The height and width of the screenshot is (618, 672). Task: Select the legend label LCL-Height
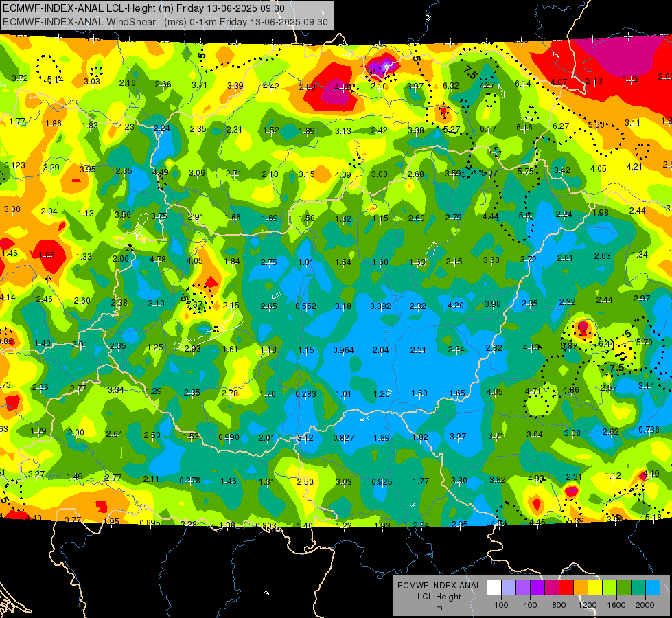pos(439,597)
